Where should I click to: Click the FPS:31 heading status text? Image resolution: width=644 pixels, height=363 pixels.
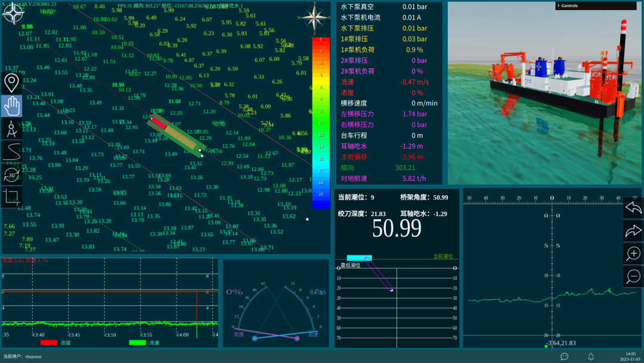(x=180, y=6)
